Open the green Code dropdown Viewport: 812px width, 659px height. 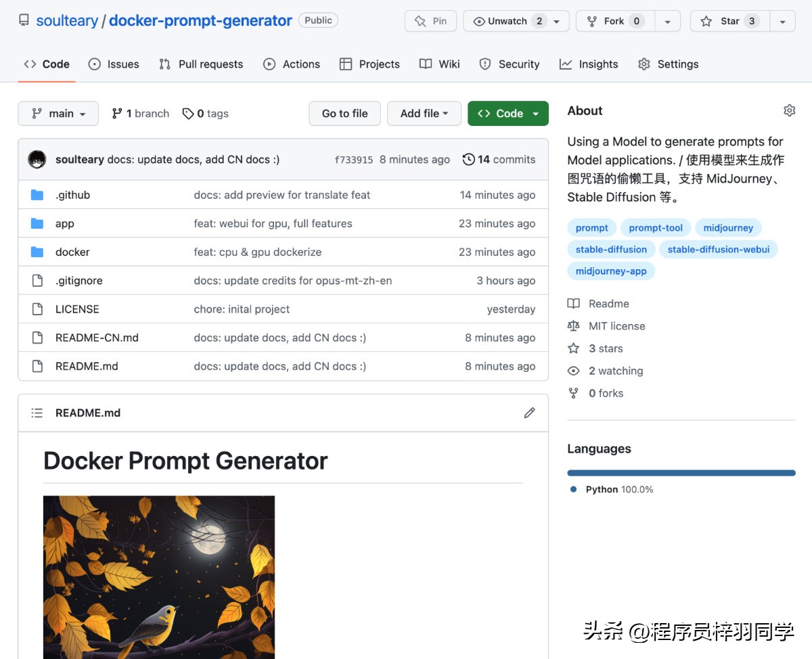tap(507, 114)
